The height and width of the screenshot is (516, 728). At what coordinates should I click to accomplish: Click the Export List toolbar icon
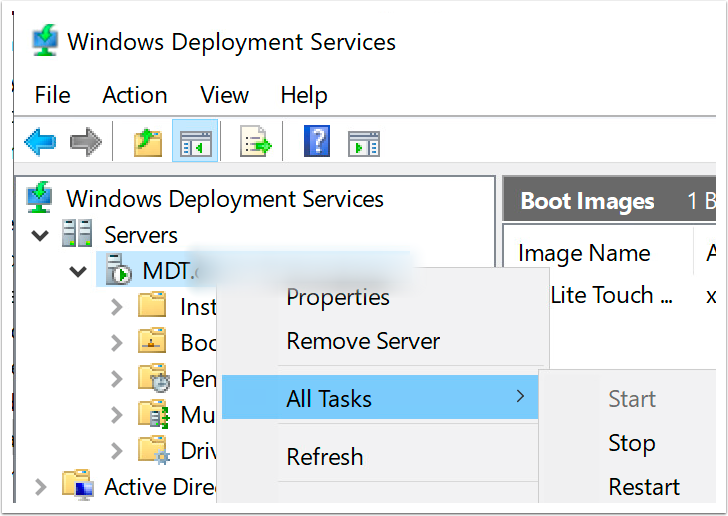pos(256,143)
